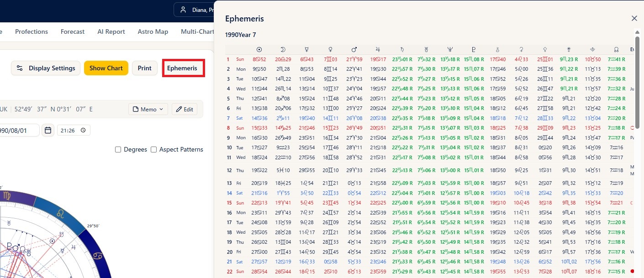Image resolution: width=644 pixels, height=278 pixels.
Task: Click the Ephemeris button
Action: click(x=182, y=68)
